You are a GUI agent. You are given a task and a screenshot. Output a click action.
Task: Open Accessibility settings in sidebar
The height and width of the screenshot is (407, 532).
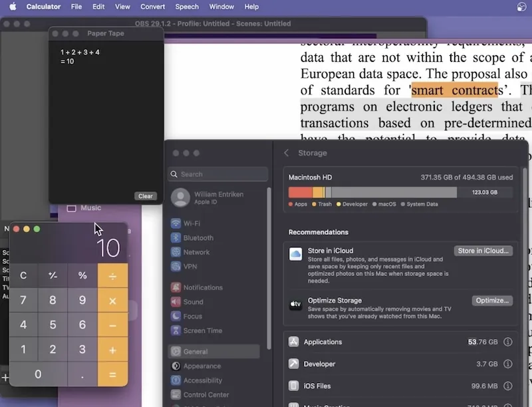(213, 380)
